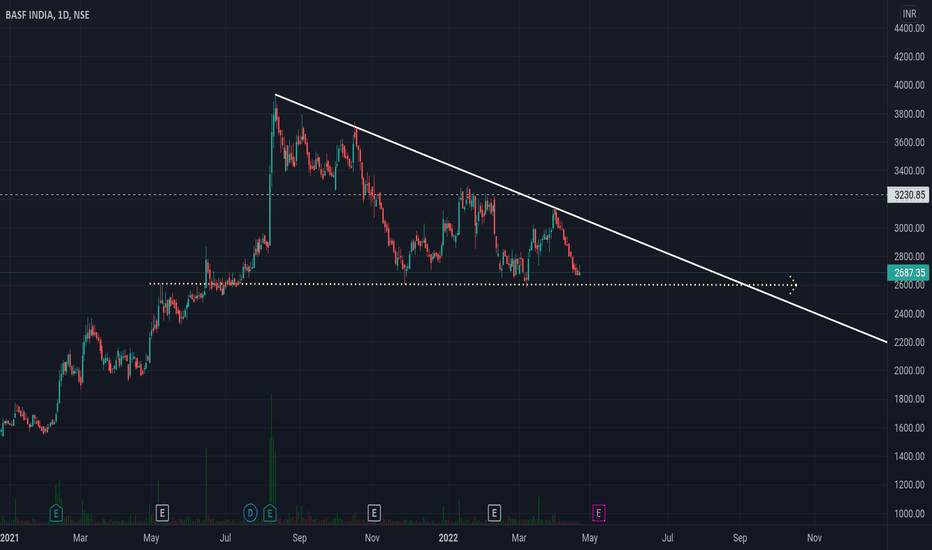Click the 3230.85 price label

(x=908, y=195)
